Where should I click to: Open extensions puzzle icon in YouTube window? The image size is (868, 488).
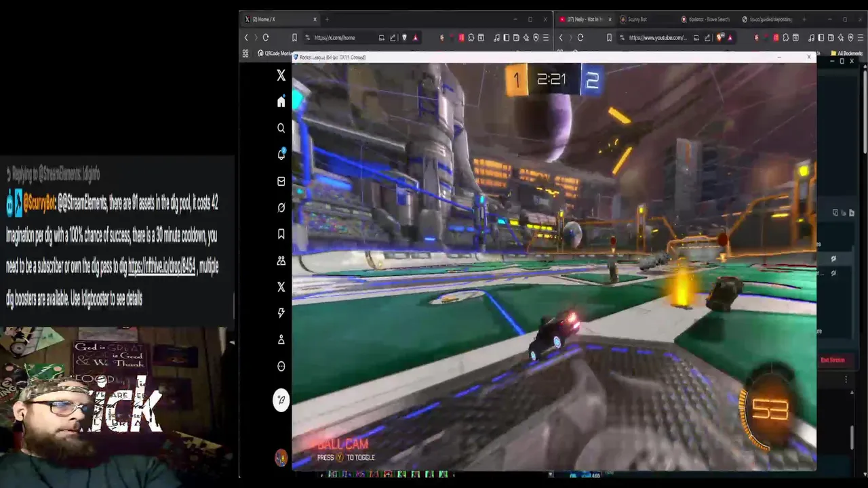(x=785, y=37)
